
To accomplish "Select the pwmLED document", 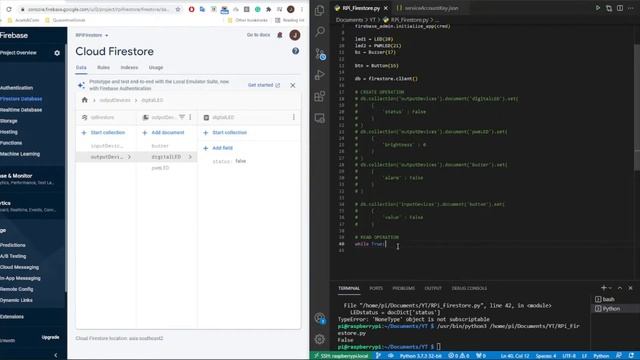I will tap(160, 168).
